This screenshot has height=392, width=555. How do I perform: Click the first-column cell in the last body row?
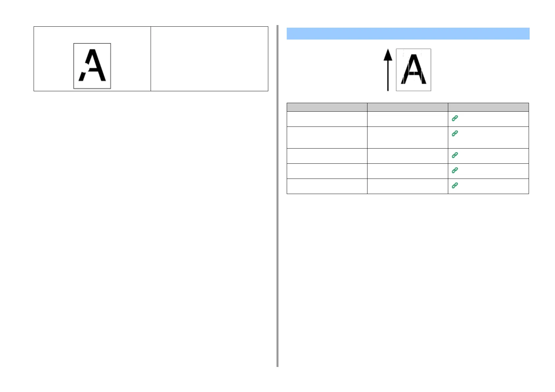327,186
